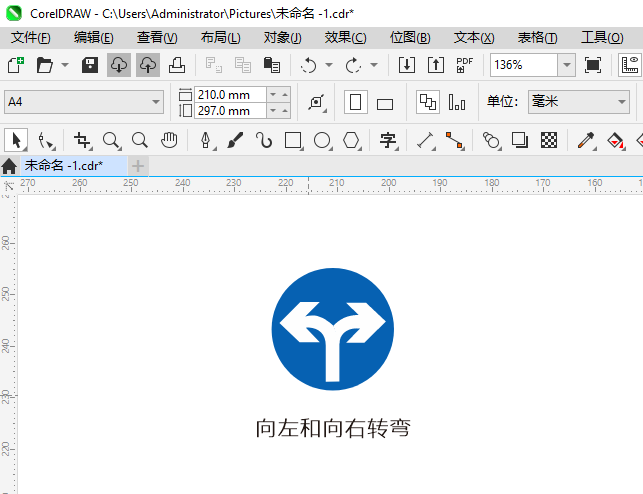Select the Drop Shadow tool
This screenshot has height=494, width=643.
(x=520, y=140)
